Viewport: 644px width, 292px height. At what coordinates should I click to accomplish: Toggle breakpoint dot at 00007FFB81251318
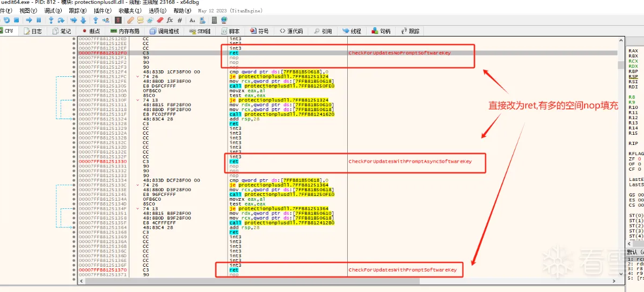pyautogui.click(x=74, y=109)
